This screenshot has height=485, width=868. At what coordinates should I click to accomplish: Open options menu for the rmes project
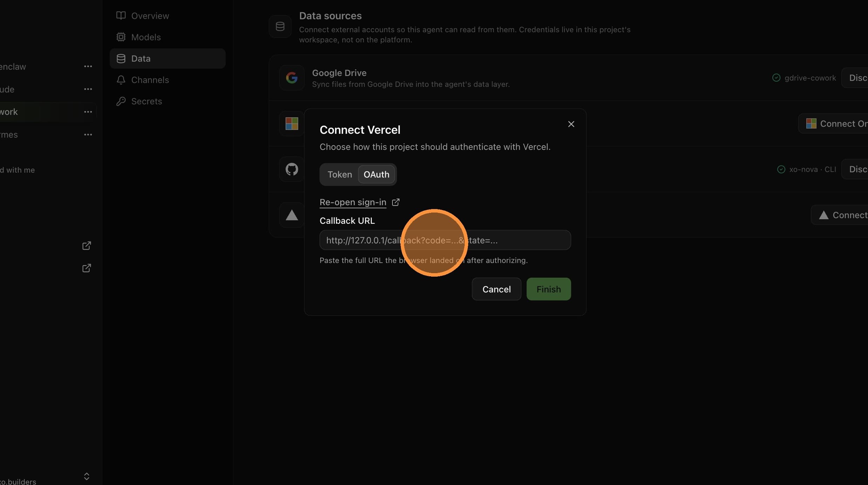coord(88,134)
